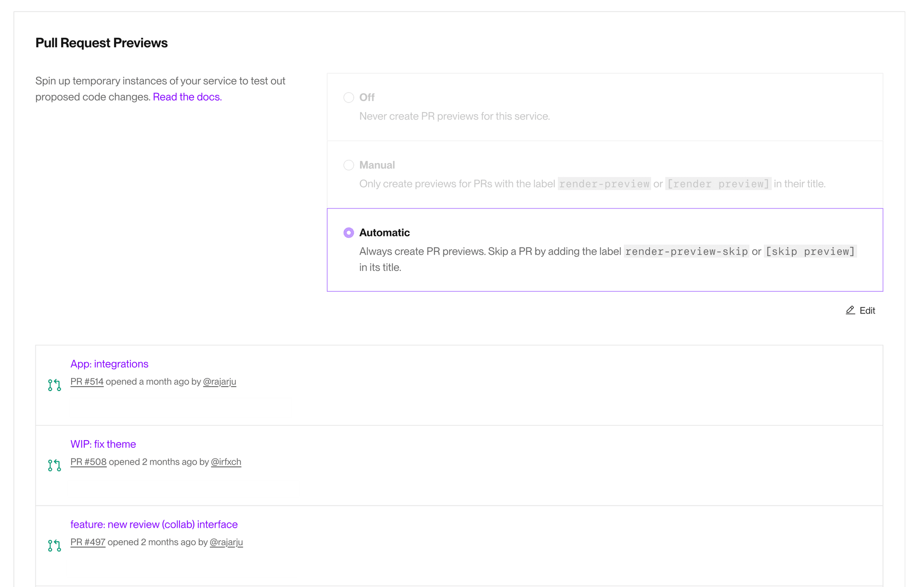Open the App: integrations pull request
This screenshot has width=924, height=587.
[109, 364]
